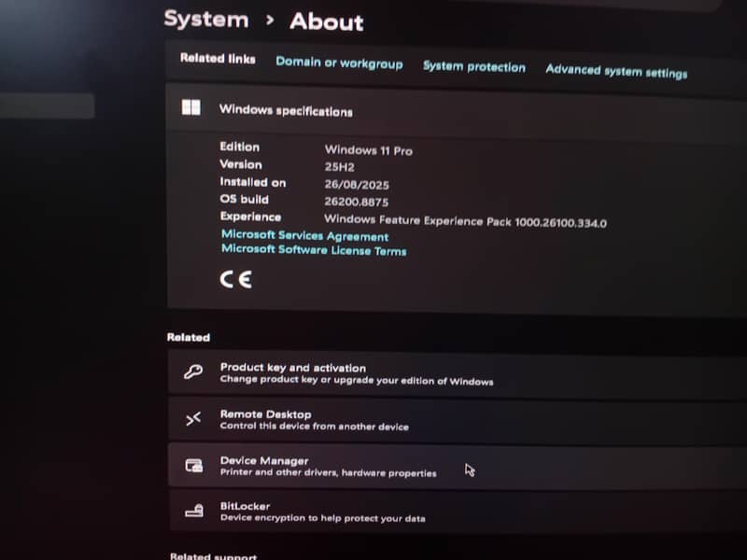This screenshot has height=560, width=747.
Task: Open Domain or workgroup link
Action: (x=339, y=63)
